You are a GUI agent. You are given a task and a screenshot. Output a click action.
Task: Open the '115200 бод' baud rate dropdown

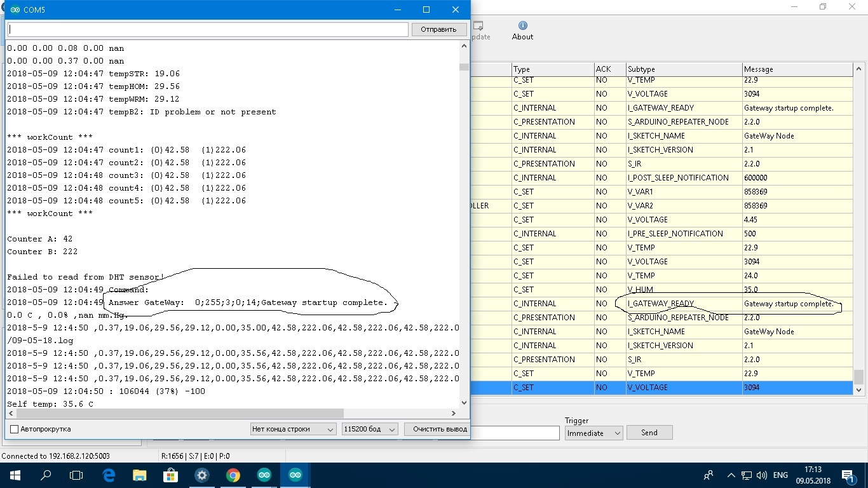click(x=370, y=430)
